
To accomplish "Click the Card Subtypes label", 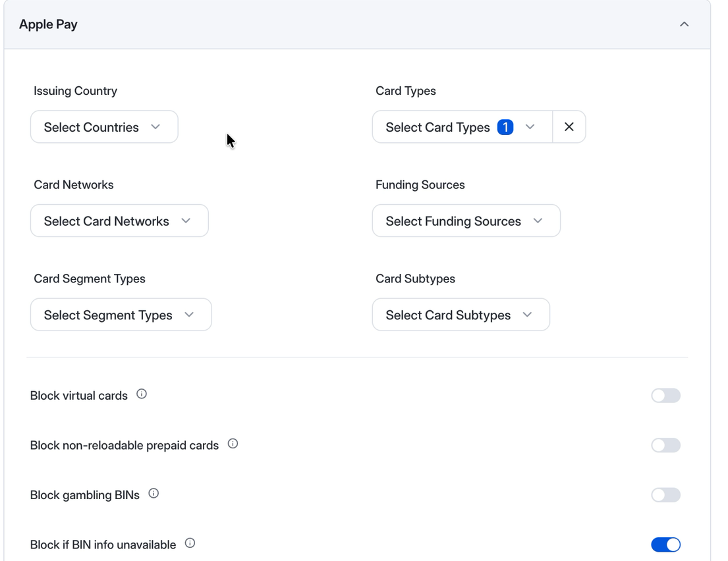I will point(416,279).
